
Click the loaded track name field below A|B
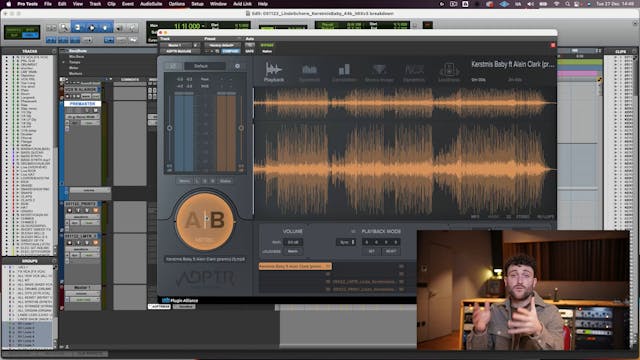coord(205,259)
